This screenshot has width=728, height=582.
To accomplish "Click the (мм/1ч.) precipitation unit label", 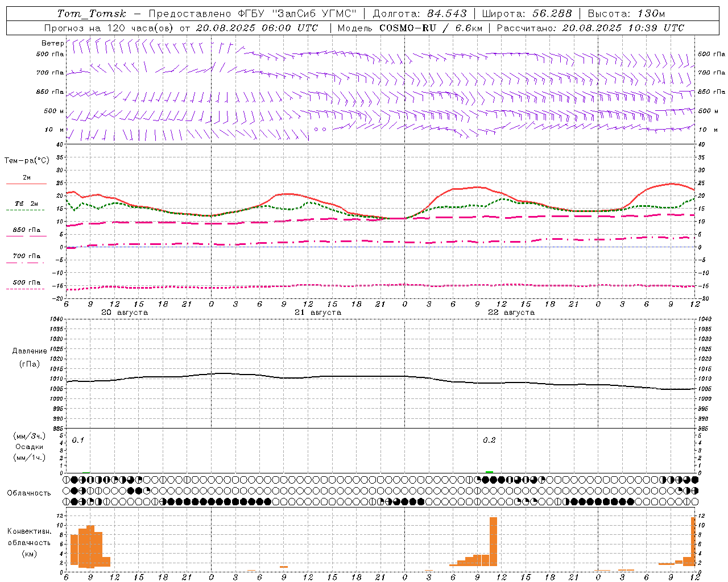I will tap(30, 458).
